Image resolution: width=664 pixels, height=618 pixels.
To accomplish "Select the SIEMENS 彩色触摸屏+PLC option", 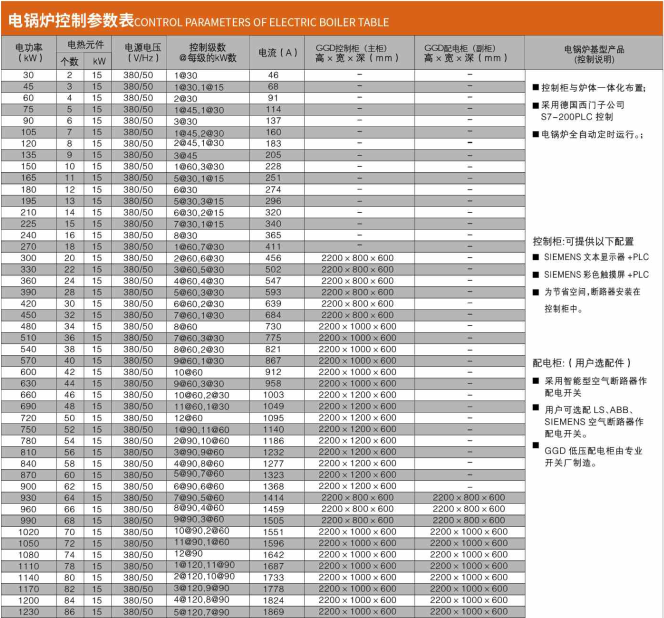I will click(x=597, y=274).
